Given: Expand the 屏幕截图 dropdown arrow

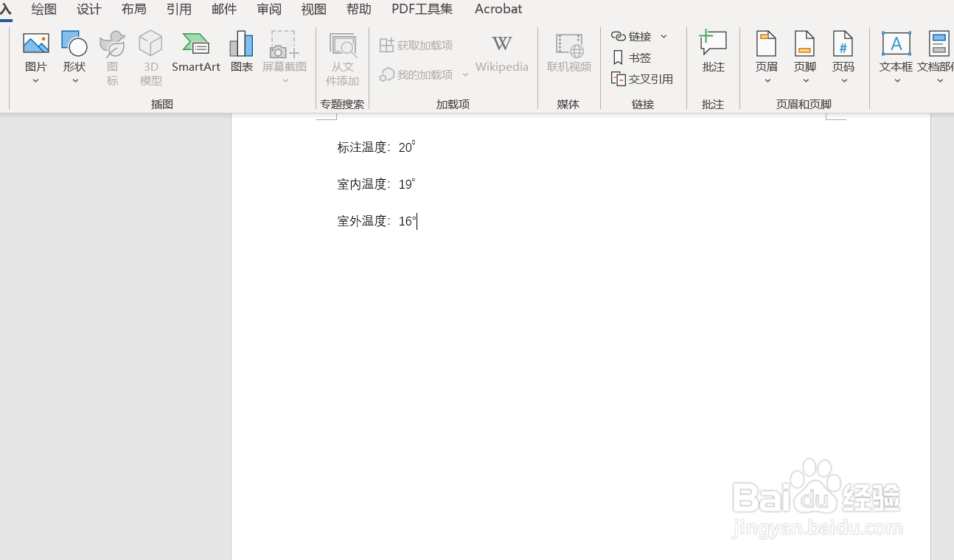Looking at the screenshot, I should [285, 81].
